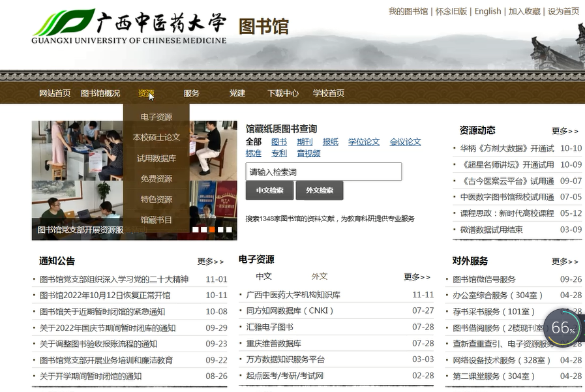Choose the 学位论文 search category

tap(364, 142)
